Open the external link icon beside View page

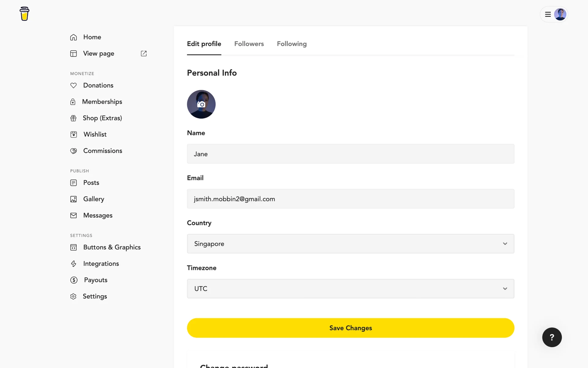[x=144, y=53]
